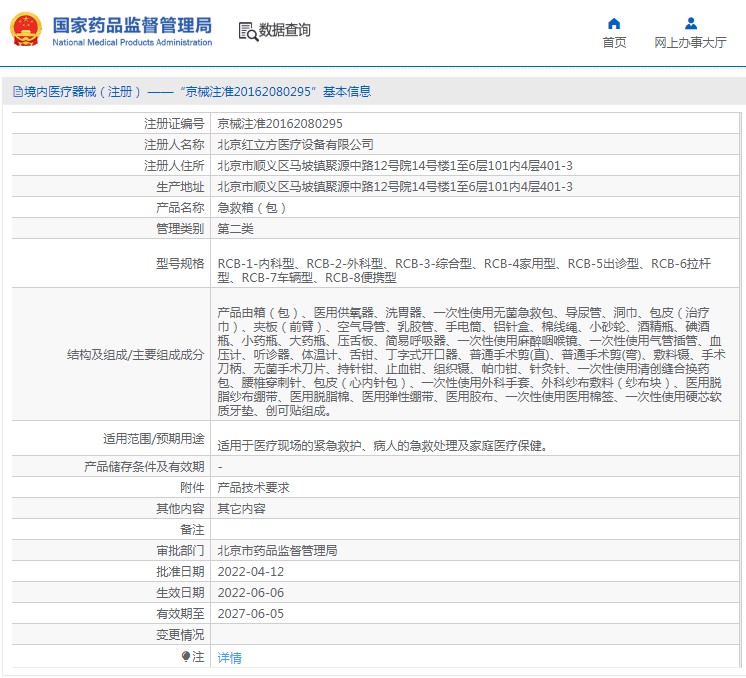Select the approval date 2022-04-12

(251, 572)
